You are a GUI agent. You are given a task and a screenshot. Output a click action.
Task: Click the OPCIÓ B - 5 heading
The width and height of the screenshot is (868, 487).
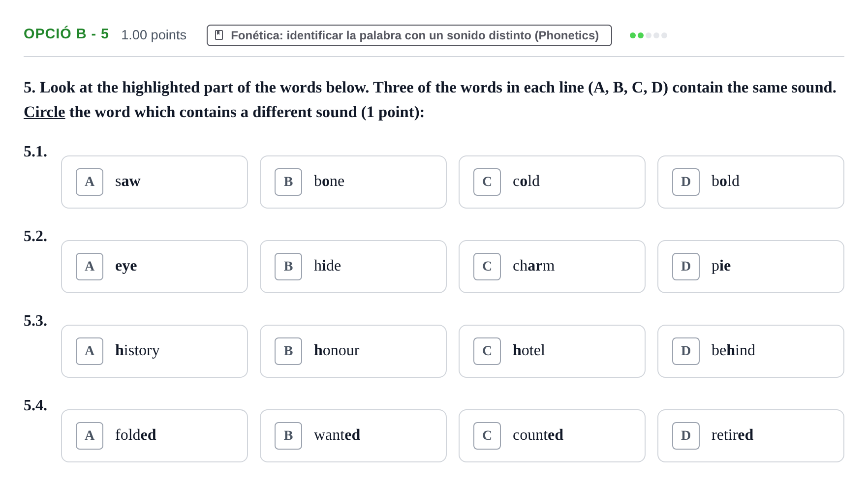click(x=66, y=34)
